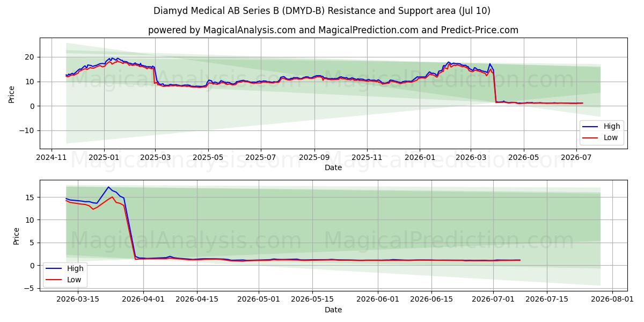This screenshot has width=644, height=322.
Task: Click the 'Date' axis label under bottom chart
Action: pos(333,310)
